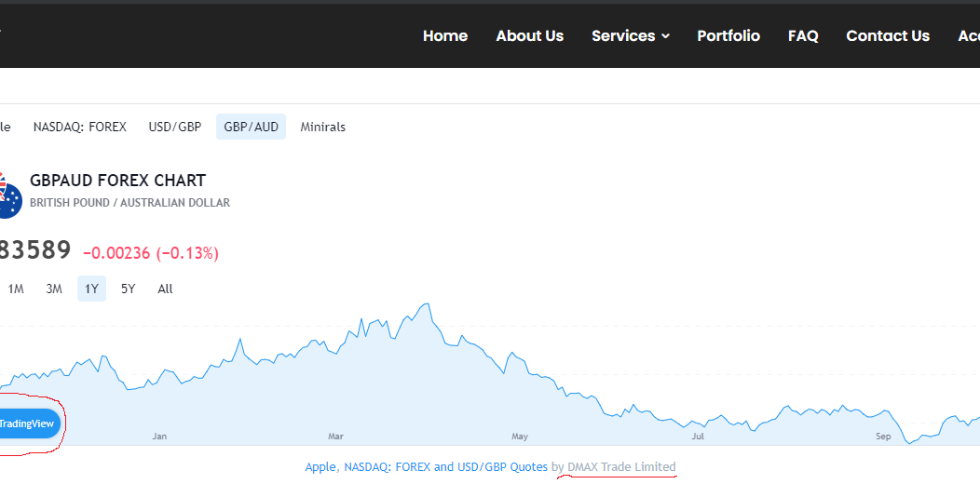Image resolution: width=980 pixels, height=484 pixels.
Task: Open the Home page
Action: [x=445, y=36]
